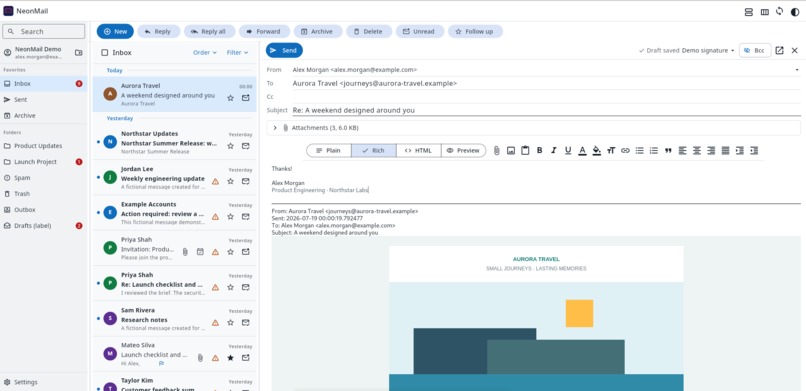This screenshot has width=806, height=391.
Task: Center align the text
Action: [x=697, y=151]
